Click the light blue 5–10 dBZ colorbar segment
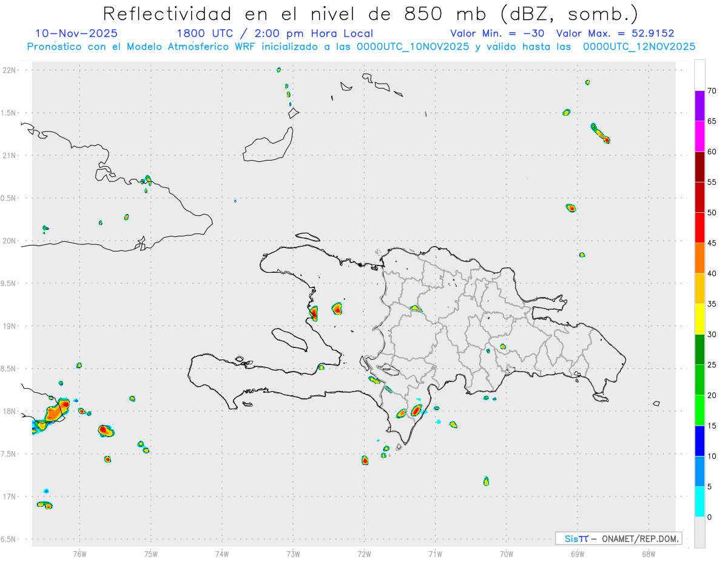 [699, 472]
